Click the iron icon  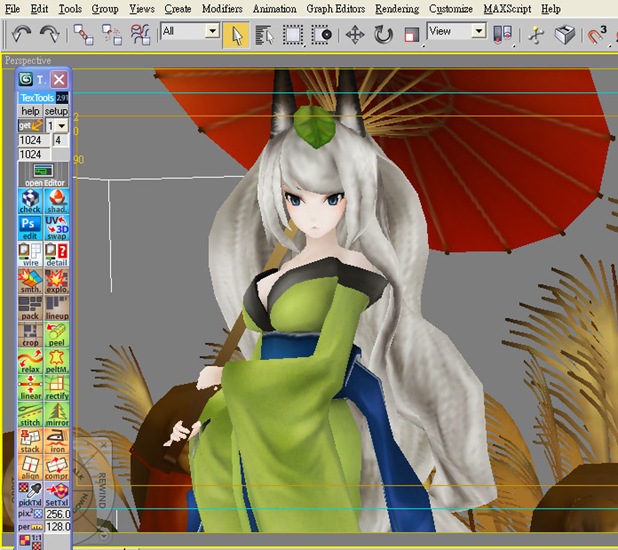tap(57, 442)
